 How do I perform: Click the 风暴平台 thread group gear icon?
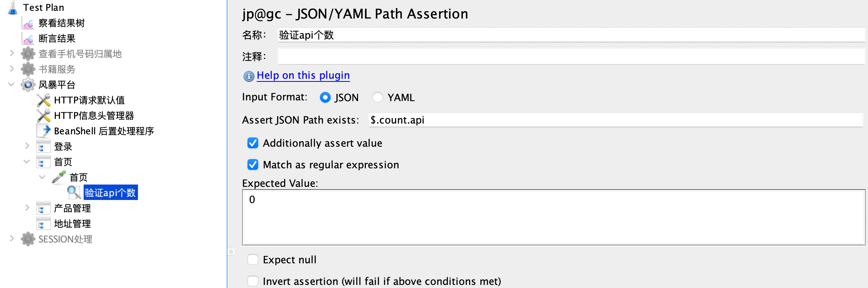28,85
